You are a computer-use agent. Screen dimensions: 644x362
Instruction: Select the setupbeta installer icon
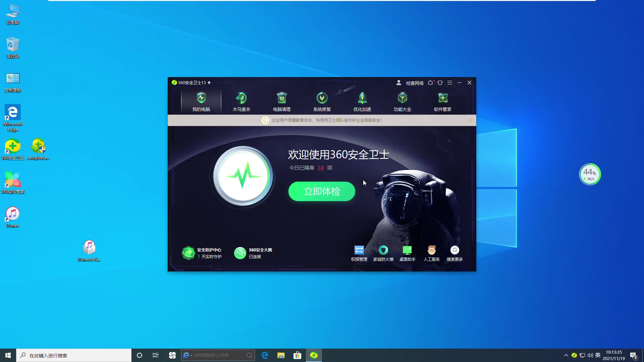point(38,149)
